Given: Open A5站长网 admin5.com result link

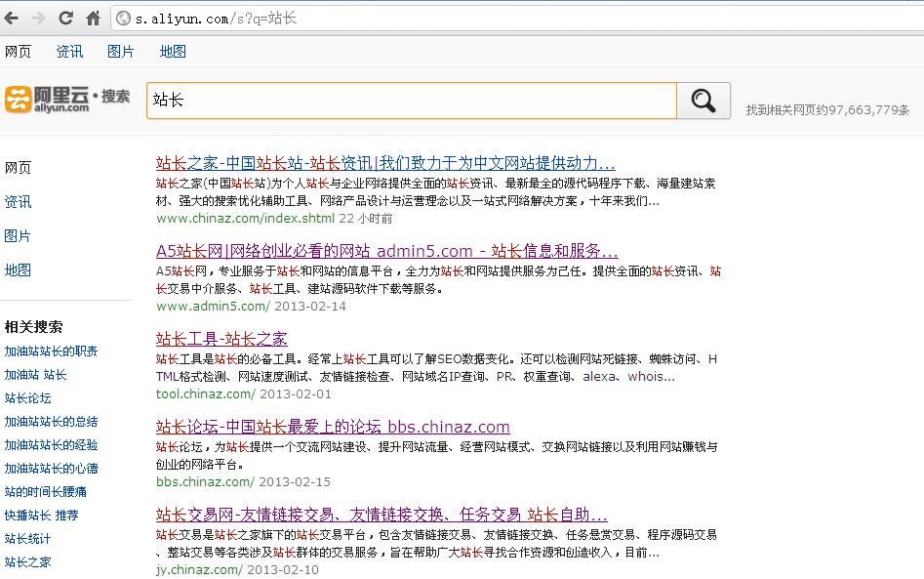Looking at the screenshot, I should tap(386, 251).
